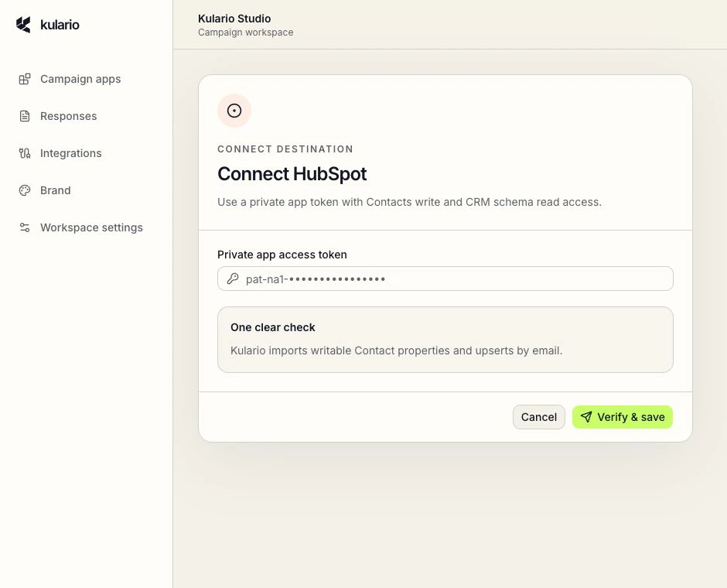
Task: Click the Brand palette icon
Action: [x=25, y=190]
